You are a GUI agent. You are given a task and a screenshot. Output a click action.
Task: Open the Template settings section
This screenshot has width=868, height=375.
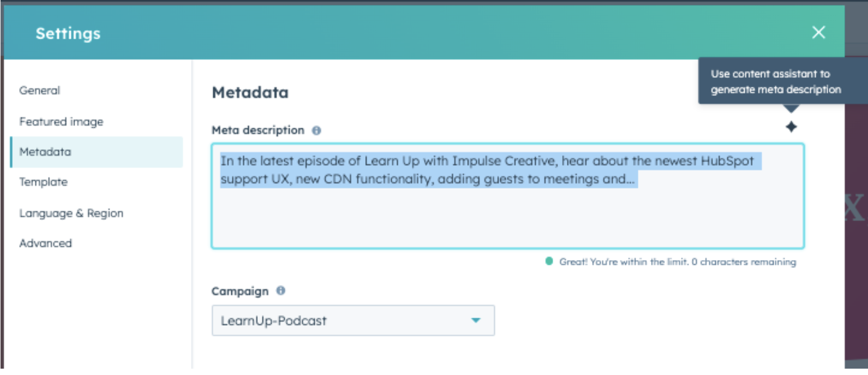click(43, 182)
